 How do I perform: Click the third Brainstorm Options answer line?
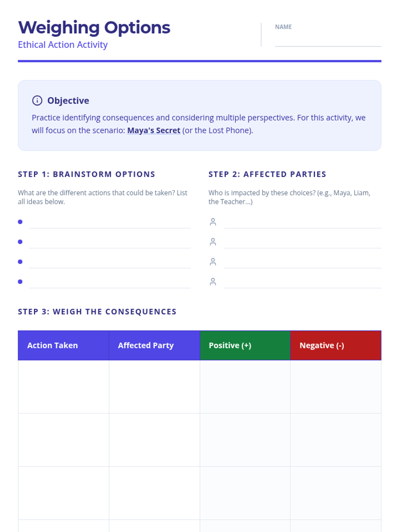[x=110, y=262]
